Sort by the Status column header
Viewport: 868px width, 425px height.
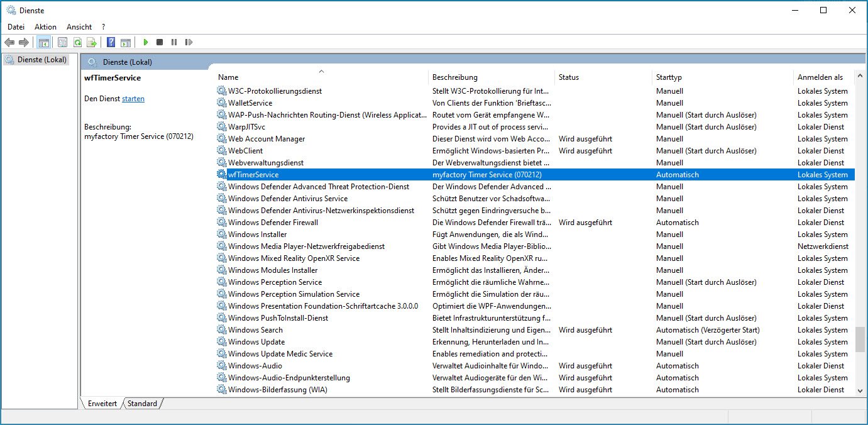click(568, 77)
